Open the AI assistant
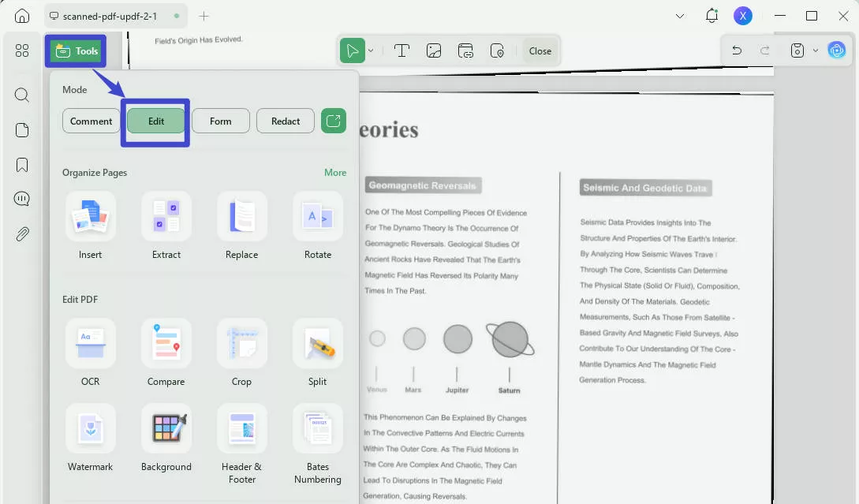Image resolution: width=859 pixels, height=504 pixels. pos(837,50)
